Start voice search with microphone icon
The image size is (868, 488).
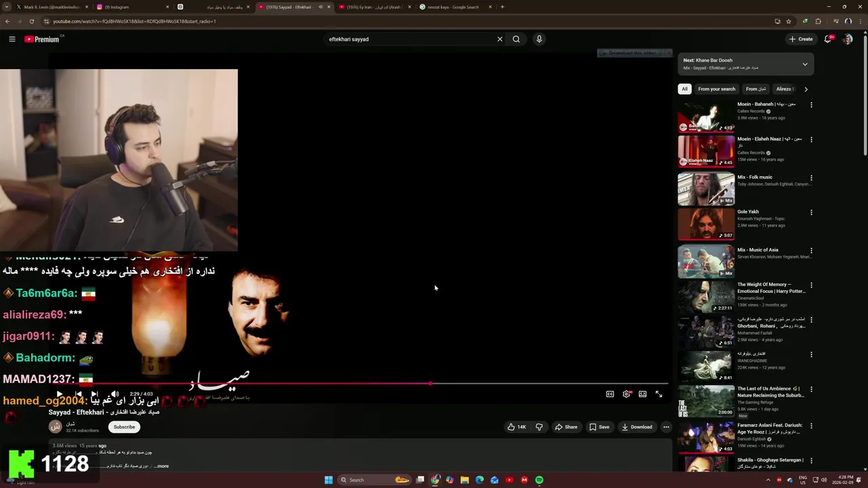point(539,39)
